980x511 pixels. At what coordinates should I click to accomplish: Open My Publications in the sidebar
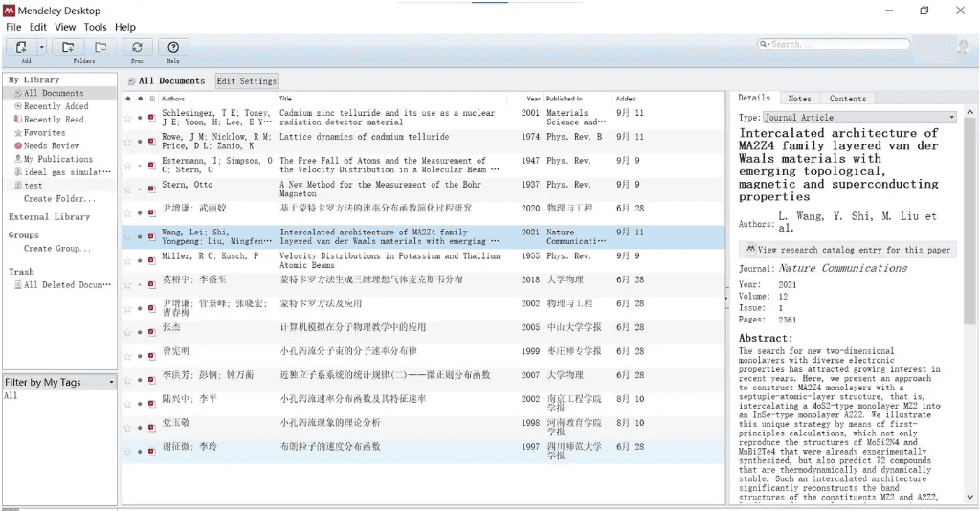pyautogui.click(x=58, y=159)
